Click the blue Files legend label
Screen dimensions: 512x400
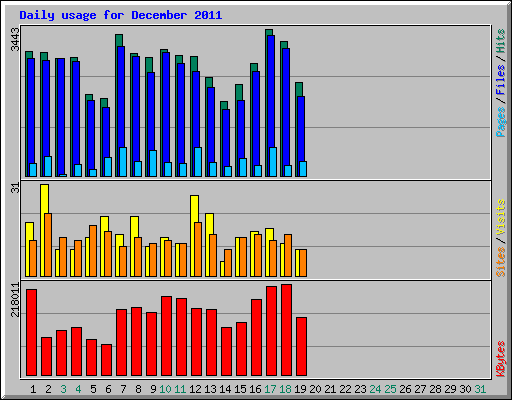(500, 79)
